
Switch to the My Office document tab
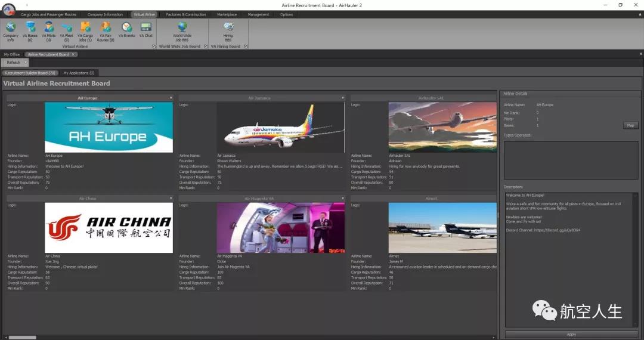[x=12, y=54]
